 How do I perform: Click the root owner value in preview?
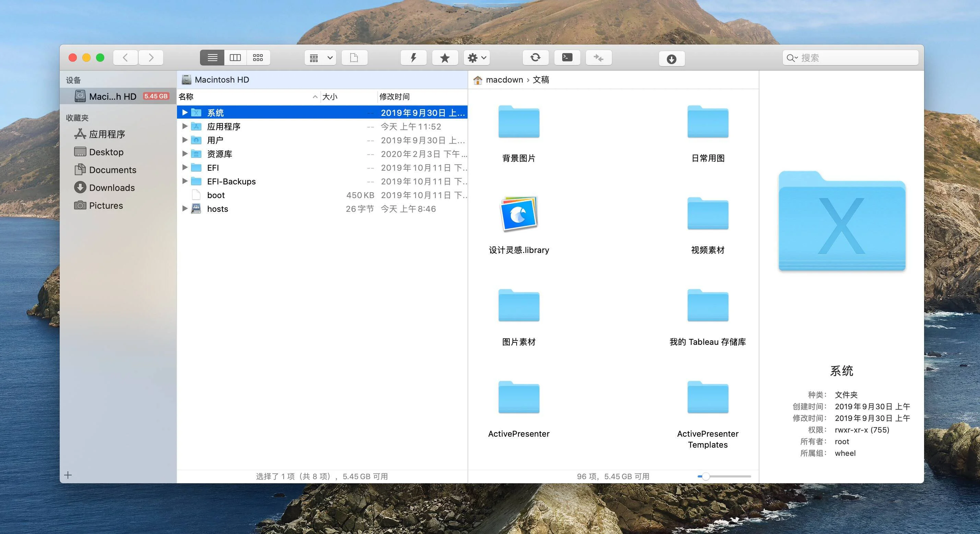[x=842, y=442]
